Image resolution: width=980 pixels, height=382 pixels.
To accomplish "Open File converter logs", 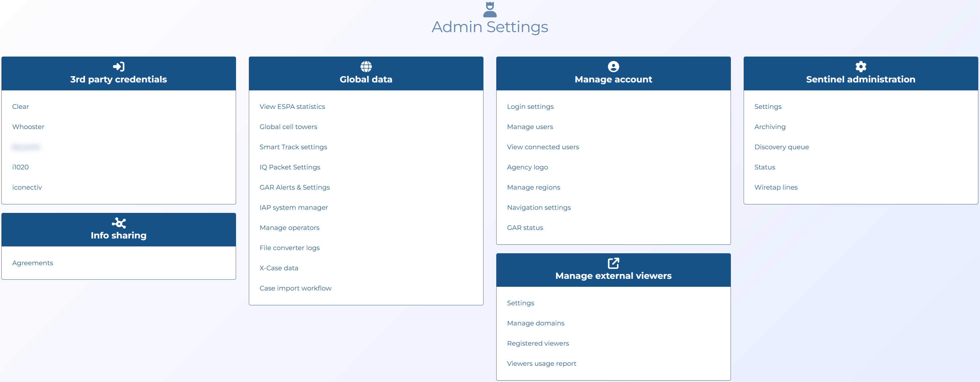I will [x=289, y=248].
